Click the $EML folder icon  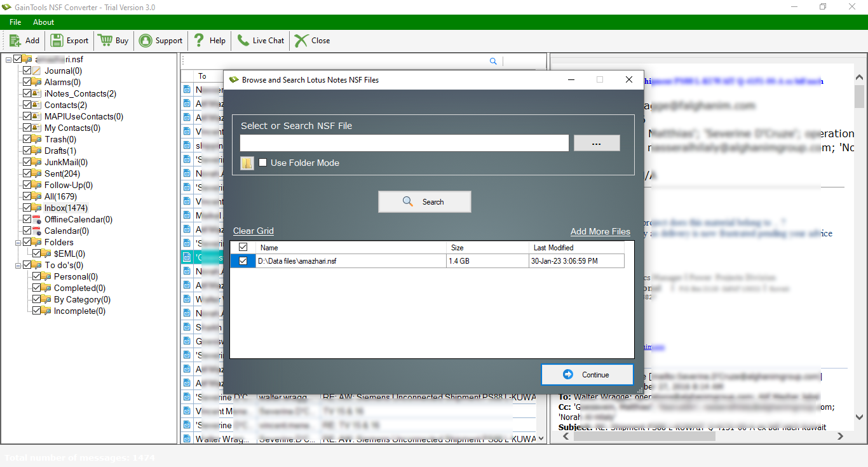coord(46,254)
